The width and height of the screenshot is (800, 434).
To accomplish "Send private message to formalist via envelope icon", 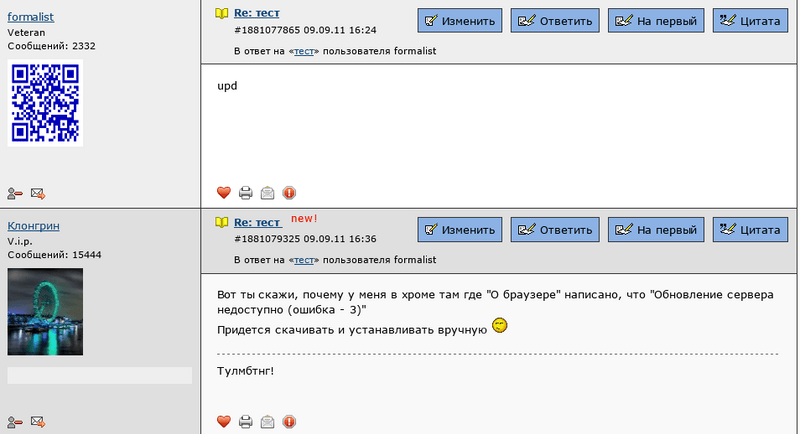I will 38,193.
